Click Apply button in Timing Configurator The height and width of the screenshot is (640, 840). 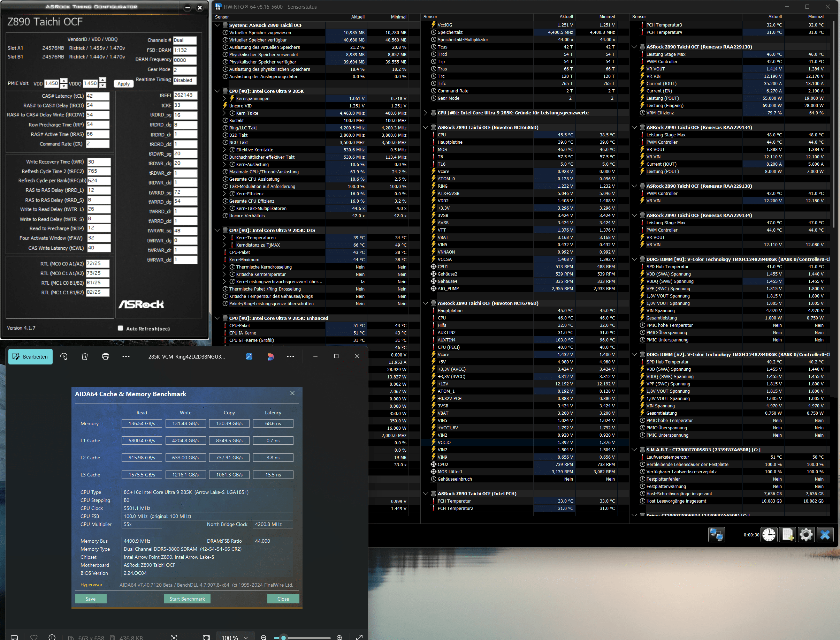pos(123,83)
